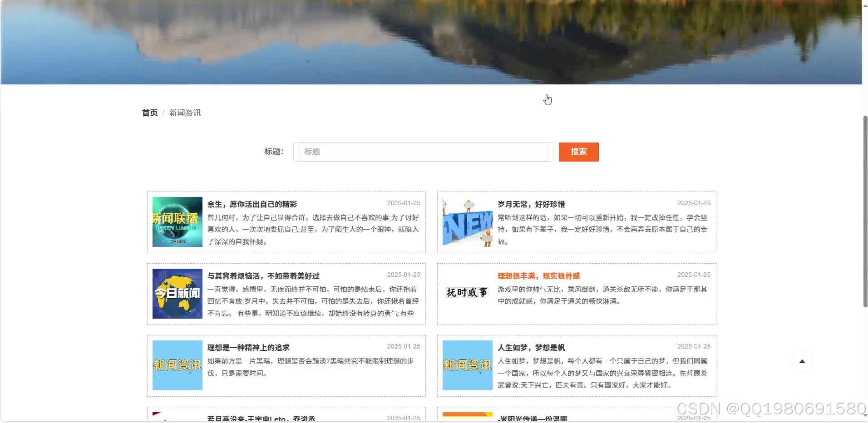
Task: Open highlighted article 理想很丰满，现实很骨感
Action: (538, 275)
